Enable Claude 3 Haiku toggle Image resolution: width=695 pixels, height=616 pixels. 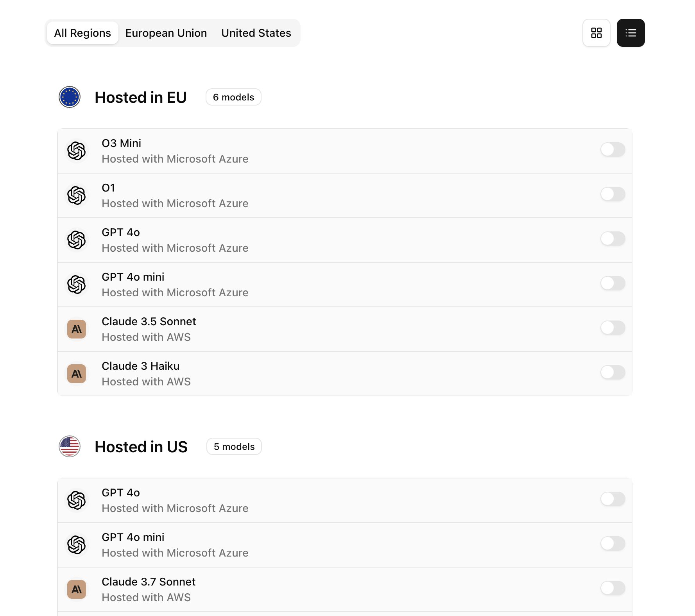point(613,372)
